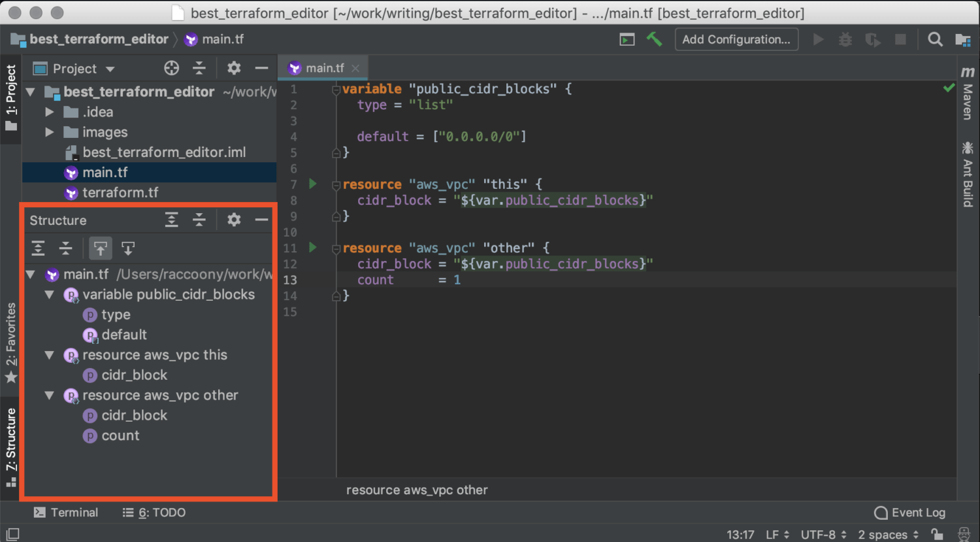Open the Project Structure icon at top right
The width and height of the screenshot is (980, 542).
click(x=962, y=40)
